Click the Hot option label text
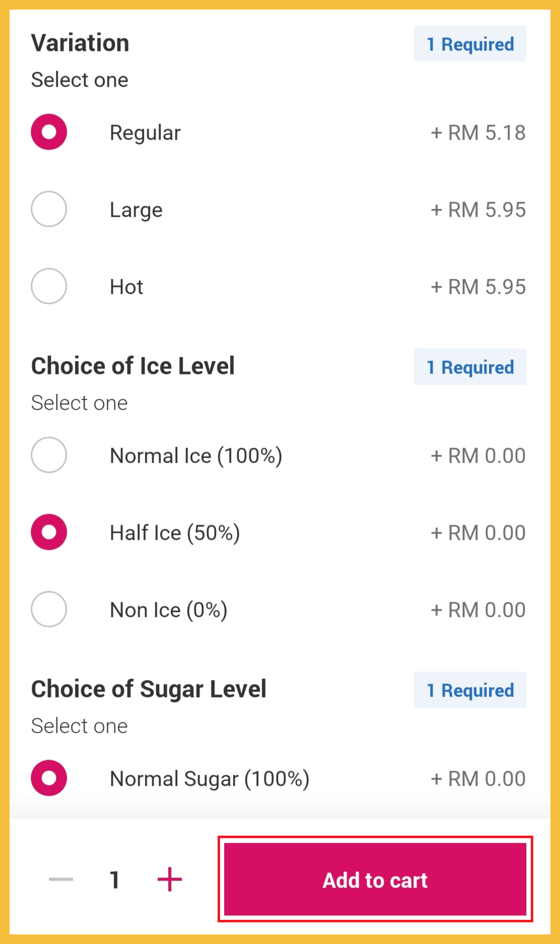This screenshot has width=560, height=944. 126,287
